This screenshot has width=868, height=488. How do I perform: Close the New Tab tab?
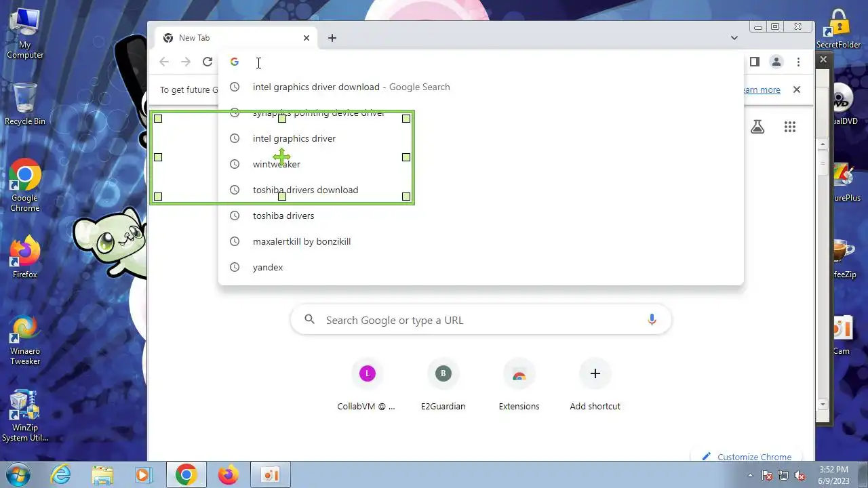point(307,38)
